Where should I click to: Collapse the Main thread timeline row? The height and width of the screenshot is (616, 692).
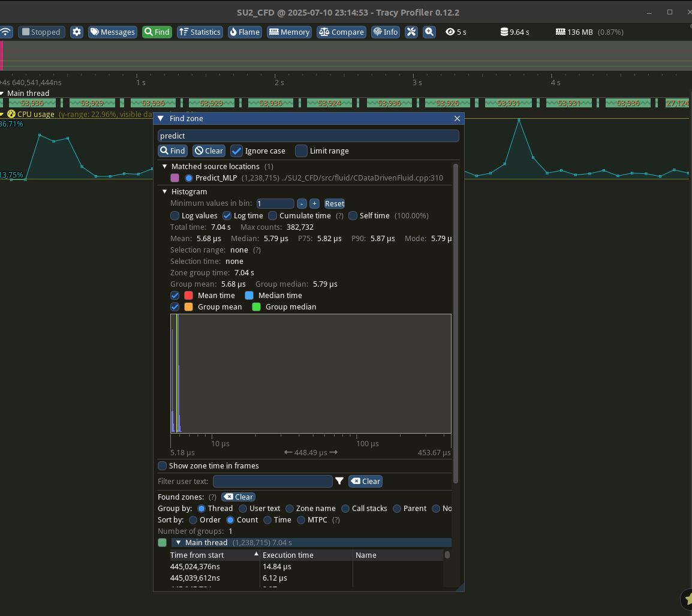(x=2, y=93)
